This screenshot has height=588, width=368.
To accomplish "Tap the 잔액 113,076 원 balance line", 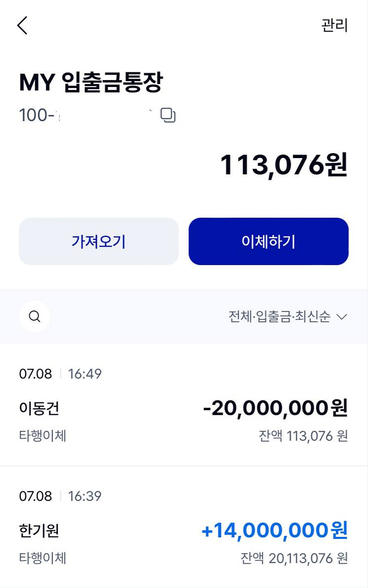I will 303,436.
